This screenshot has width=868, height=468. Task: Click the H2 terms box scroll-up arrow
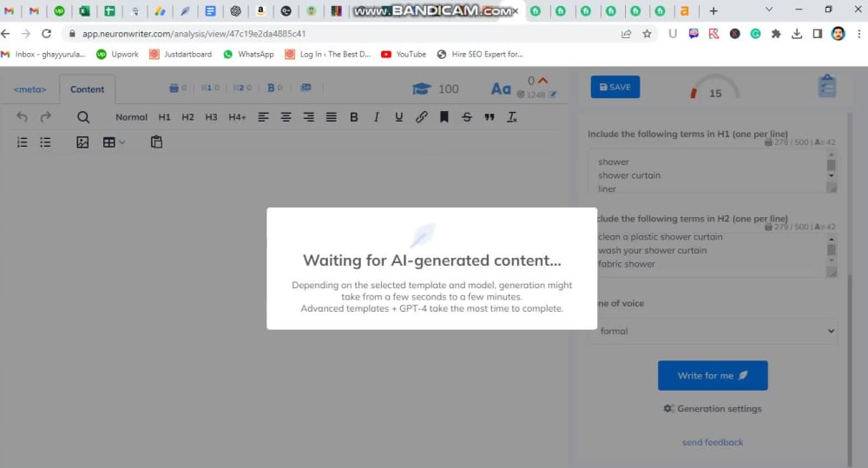click(x=832, y=239)
